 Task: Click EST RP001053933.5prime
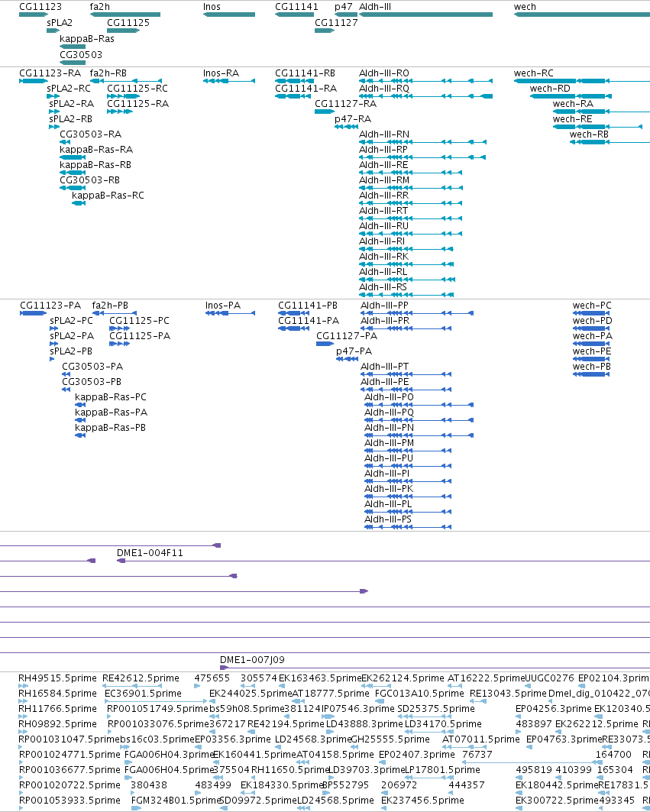[x=70, y=801]
